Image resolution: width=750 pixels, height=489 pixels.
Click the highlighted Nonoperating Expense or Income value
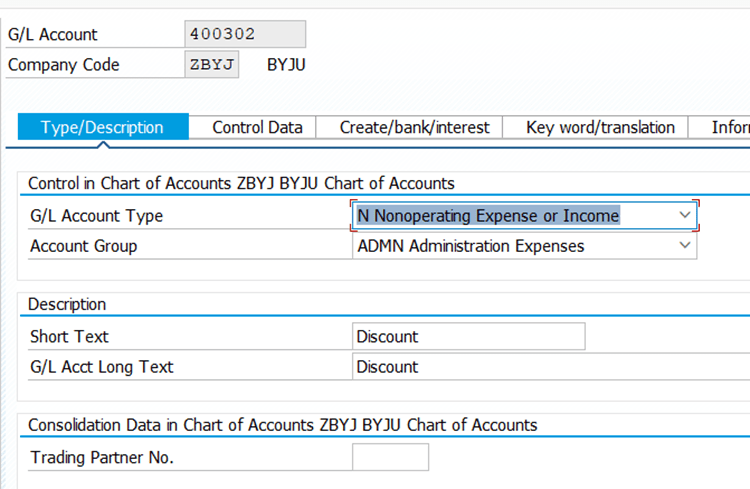(x=488, y=215)
